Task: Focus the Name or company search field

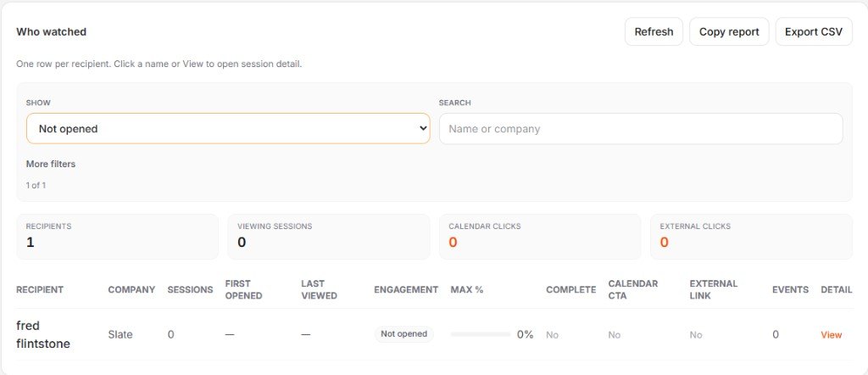Action: point(641,128)
